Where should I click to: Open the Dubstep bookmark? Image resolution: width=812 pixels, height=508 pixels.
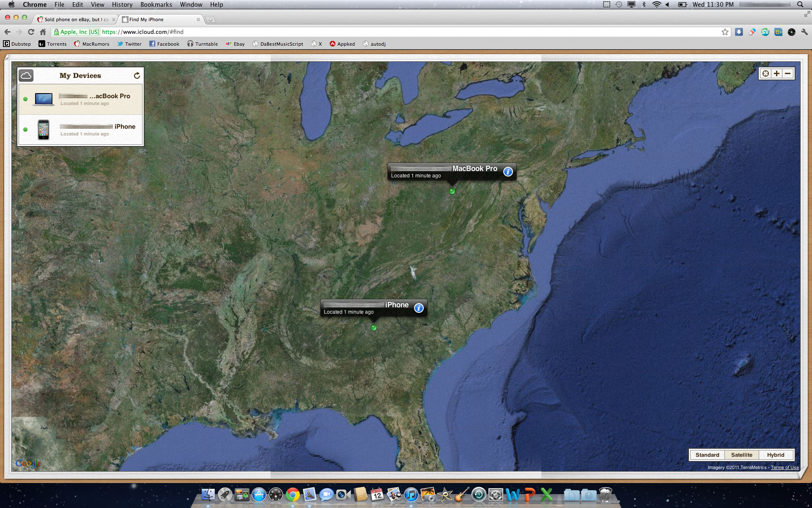pyautogui.click(x=17, y=44)
